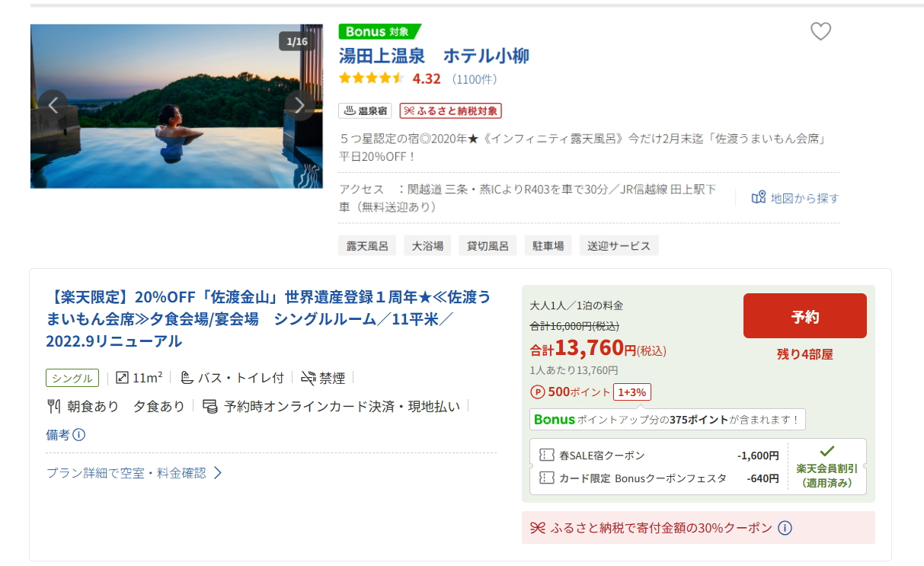924x566 pixels.
Task: Open the 1100件 reviews link
Action: click(474, 78)
